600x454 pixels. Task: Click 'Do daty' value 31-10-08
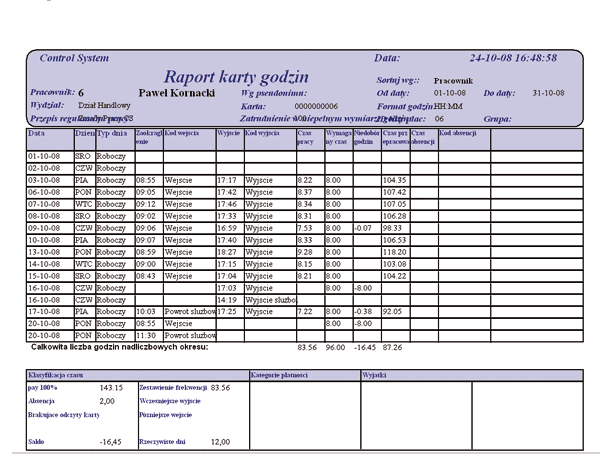tap(548, 93)
